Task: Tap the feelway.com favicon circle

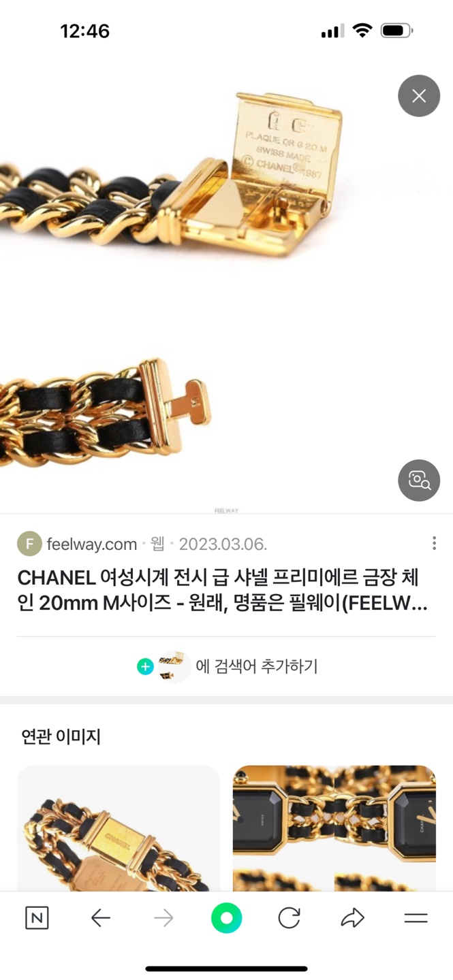Action: (x=29, y=544)
